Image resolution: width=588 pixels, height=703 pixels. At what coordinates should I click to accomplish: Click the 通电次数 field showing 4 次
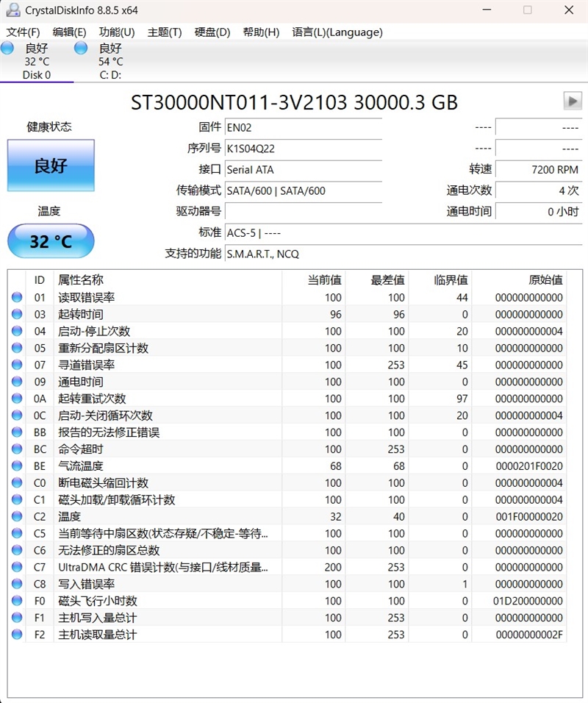(539, 191)
